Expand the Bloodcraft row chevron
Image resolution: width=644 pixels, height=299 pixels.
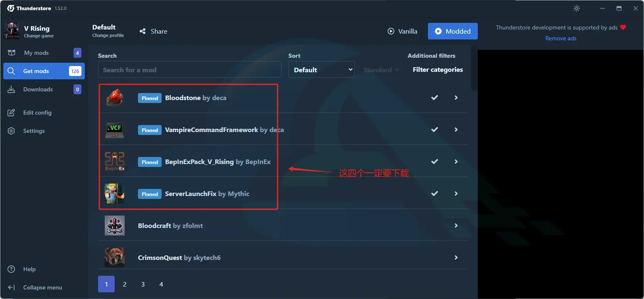(456, 225)
